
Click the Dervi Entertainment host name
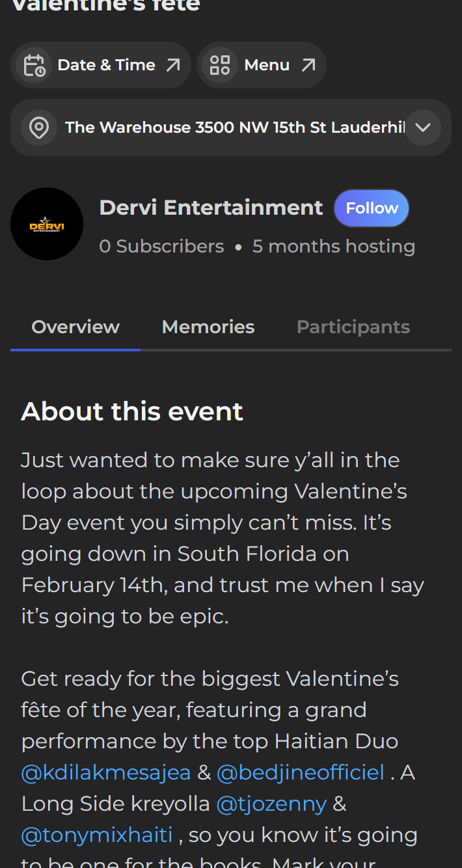211,208
